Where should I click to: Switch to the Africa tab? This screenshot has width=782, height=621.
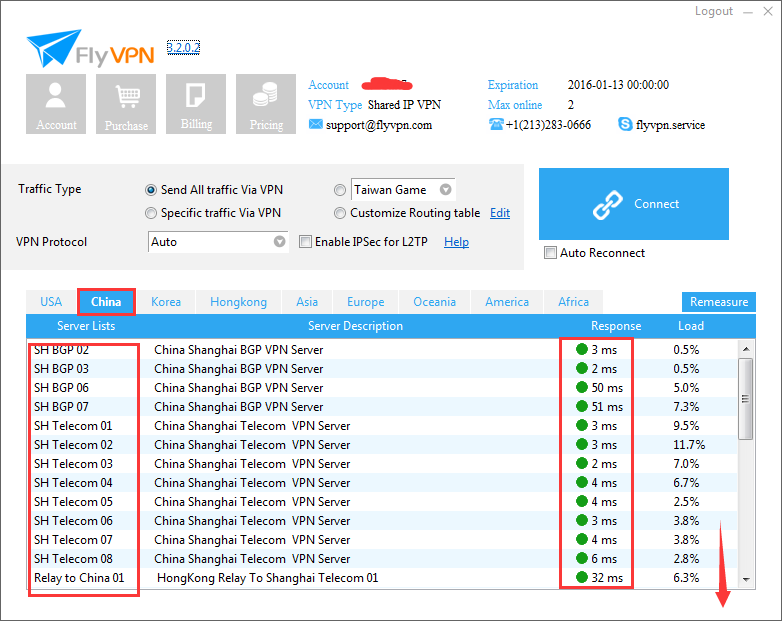click(x=574, y=302)
